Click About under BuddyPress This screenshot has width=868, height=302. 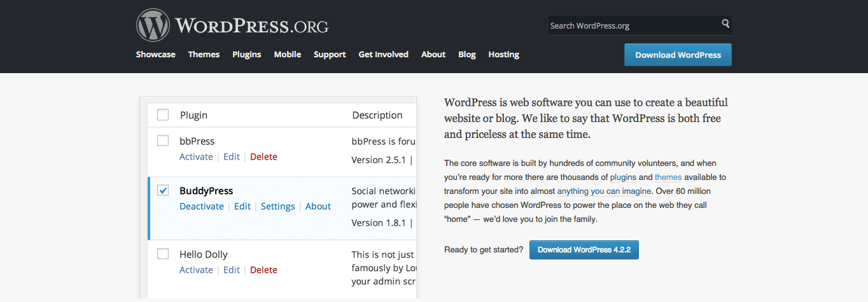click(318, 207)
